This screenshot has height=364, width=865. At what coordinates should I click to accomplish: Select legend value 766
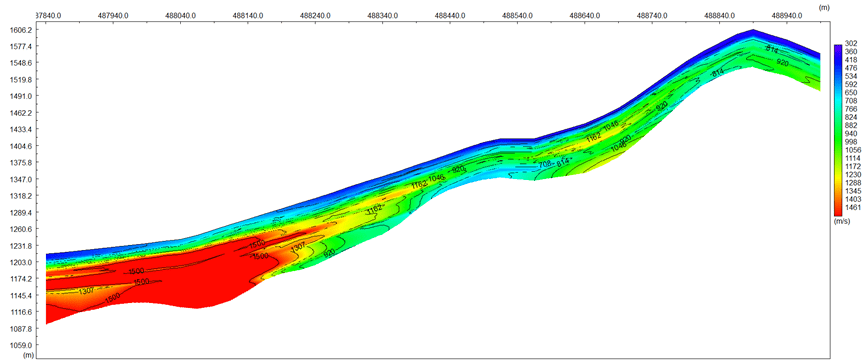pos(851,109)
